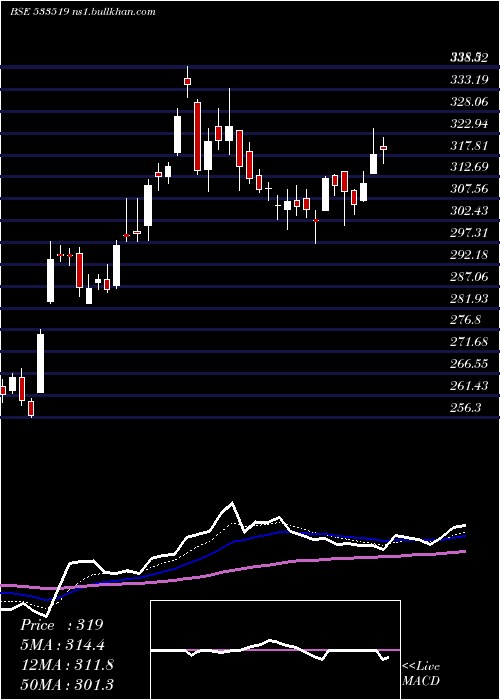Select the 281.93 price level label
The image size is (500, 700).
(469, 298)
